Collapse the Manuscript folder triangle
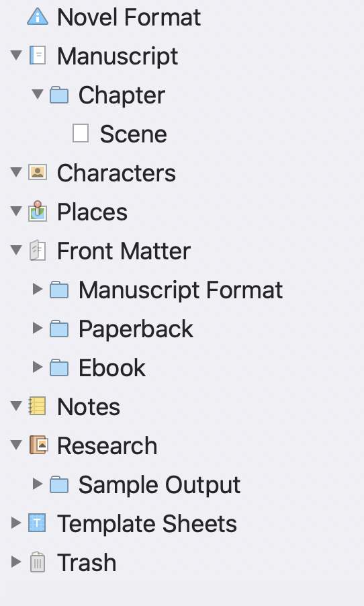364x606 pixels. tap(16, 55)
